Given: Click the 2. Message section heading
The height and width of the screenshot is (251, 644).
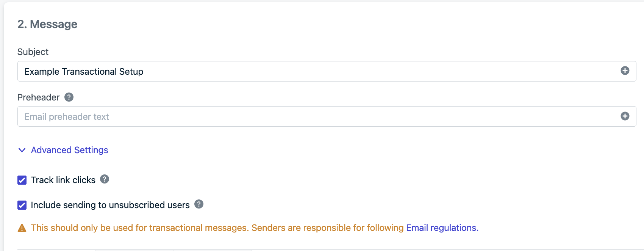Looking at the screenshot, I should 47,24.
